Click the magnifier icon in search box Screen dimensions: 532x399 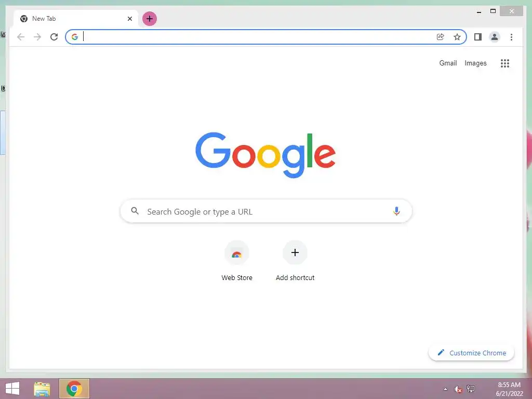tap(135, 211)
